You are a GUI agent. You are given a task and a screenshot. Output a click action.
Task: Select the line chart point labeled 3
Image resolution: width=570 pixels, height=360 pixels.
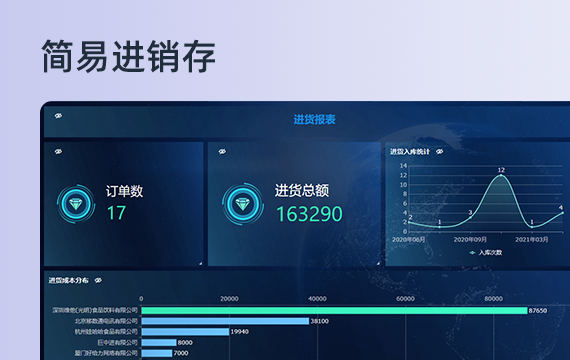(470, 217)
